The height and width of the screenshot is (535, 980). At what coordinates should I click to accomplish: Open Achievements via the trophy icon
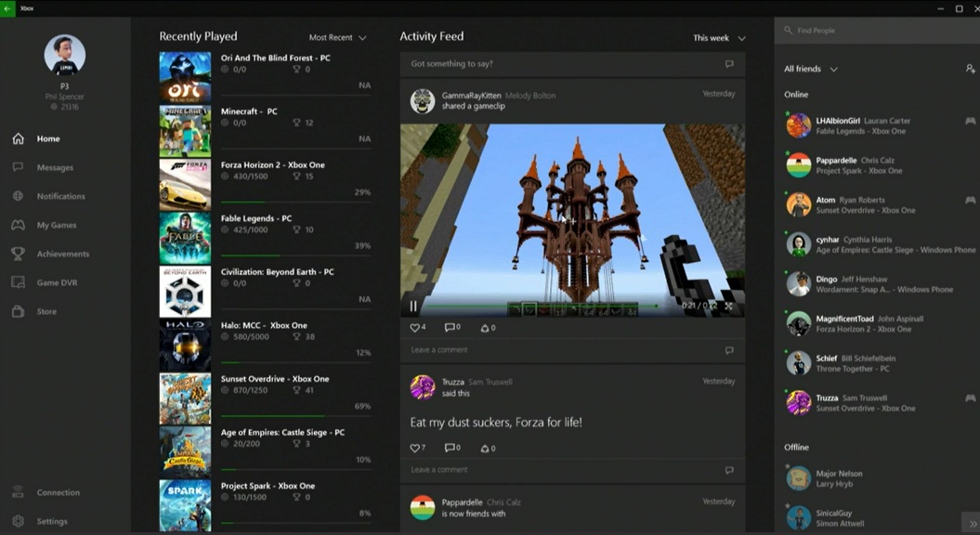pos(18,254)
